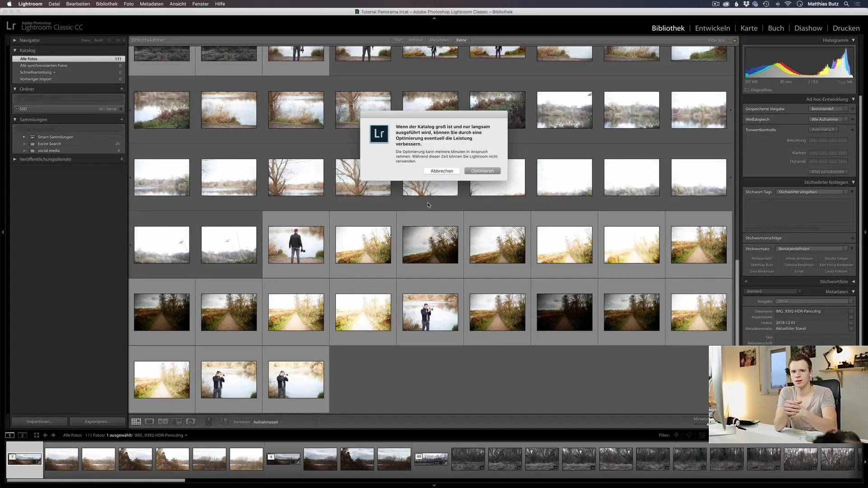Click Alles zurücksetzen button
868x488 pixels.
[x=828, y=172]
